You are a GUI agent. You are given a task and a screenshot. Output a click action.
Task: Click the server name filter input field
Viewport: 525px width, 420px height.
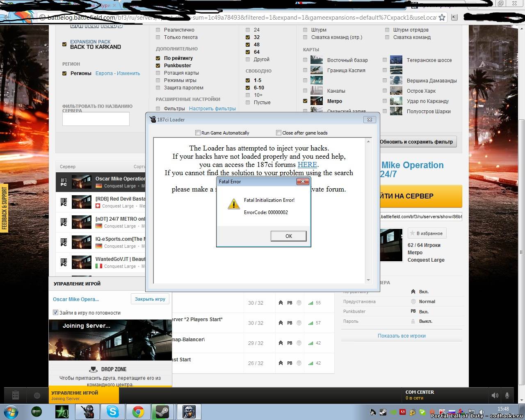click(96, 119)
